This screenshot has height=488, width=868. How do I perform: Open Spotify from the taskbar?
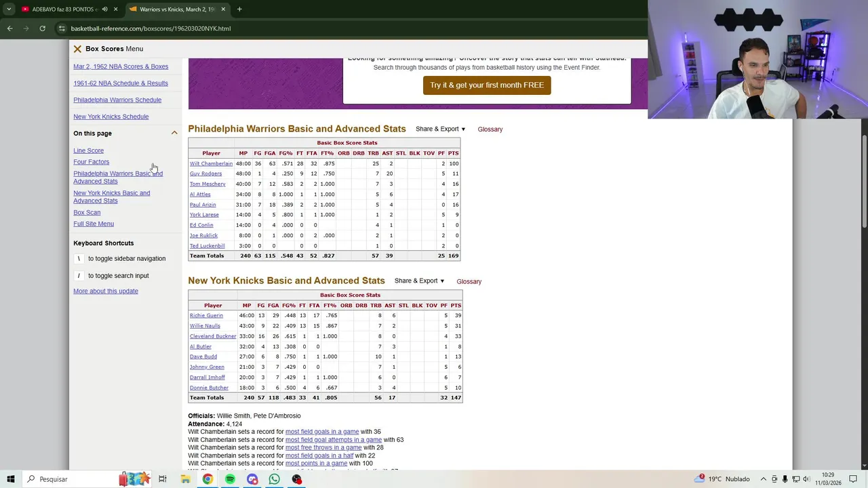click(x=230, y=479)
